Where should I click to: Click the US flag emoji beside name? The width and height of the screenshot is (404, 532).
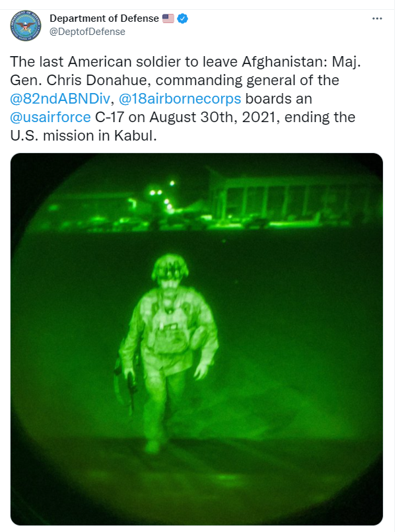point(168,18)
